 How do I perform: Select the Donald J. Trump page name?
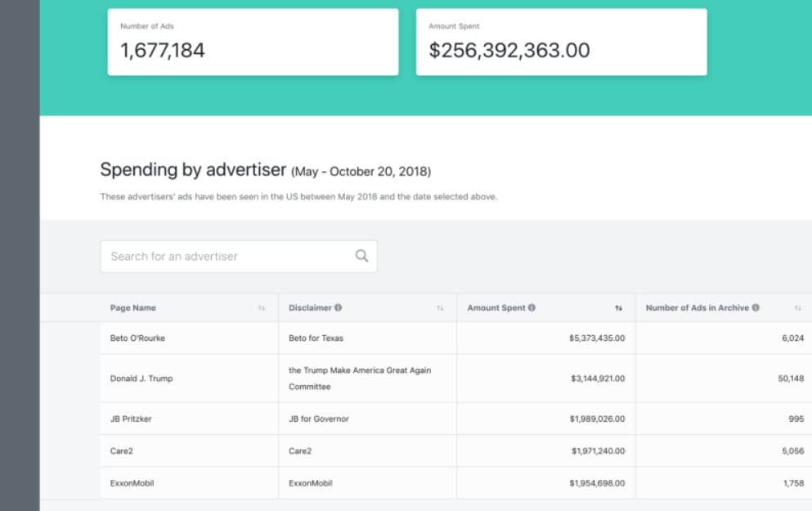141,379
